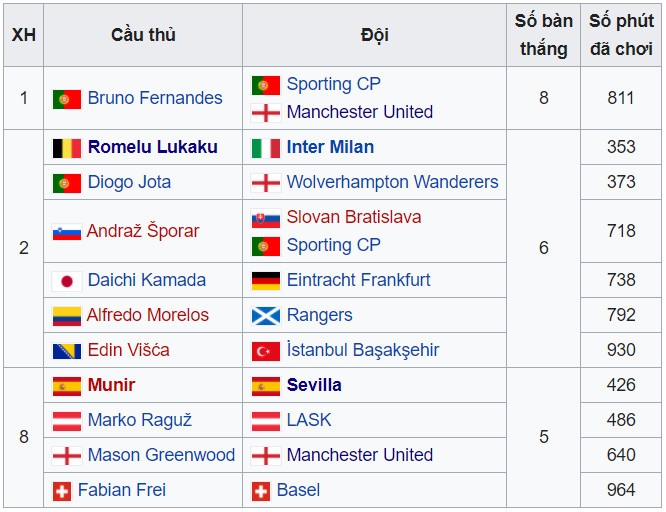Click Turkey flag beside İstanbul Başakşehir
The width and height of the screenshot is (666, 512).
[266, 351]
